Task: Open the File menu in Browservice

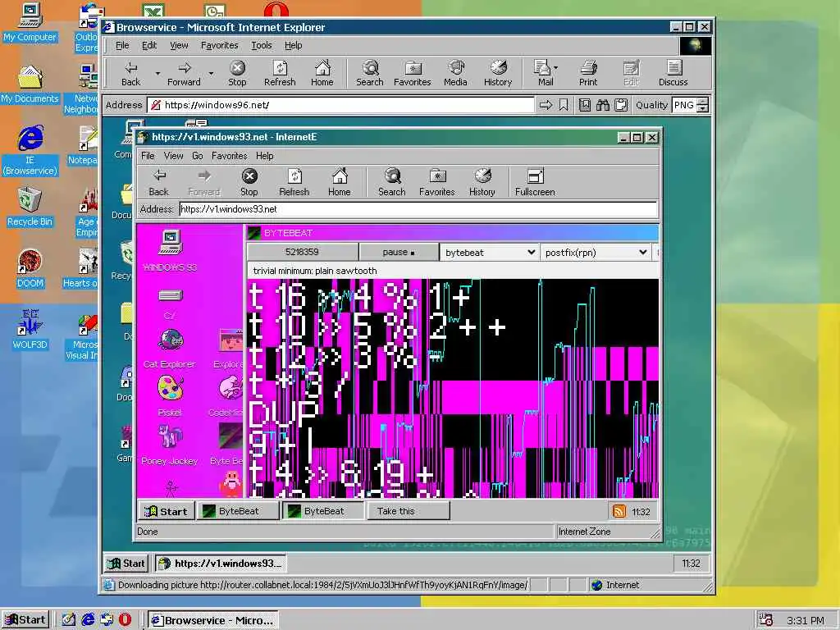Action: (x=122, y=46)
